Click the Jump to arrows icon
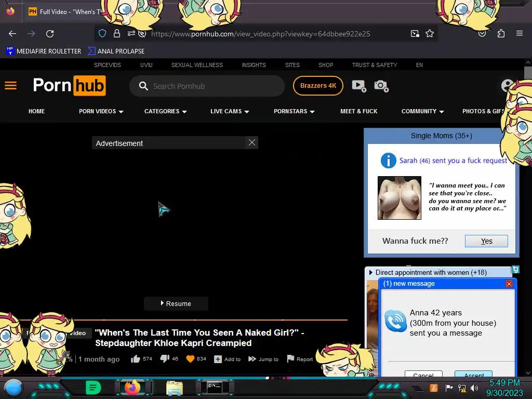 pos(252,358)
